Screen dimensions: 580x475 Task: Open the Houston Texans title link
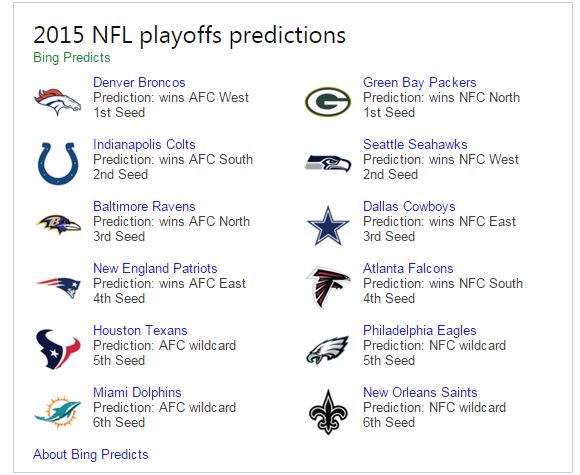(140, 330)
